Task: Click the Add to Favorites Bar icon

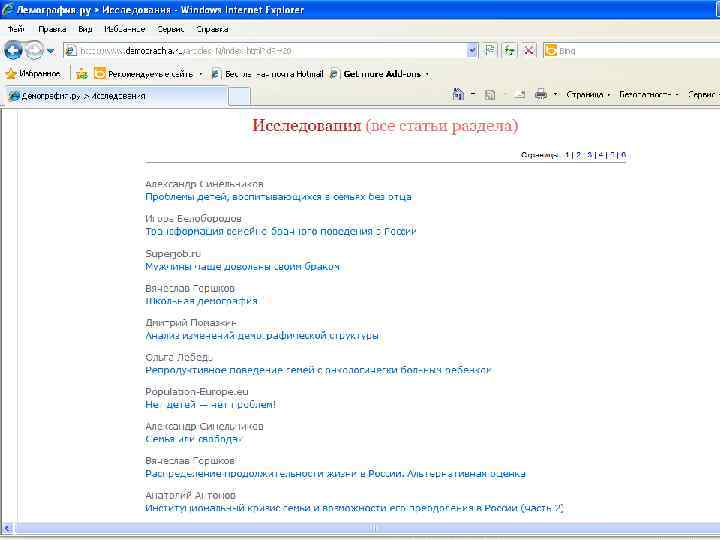Action: pyautogui.click(x=82, y=73)
